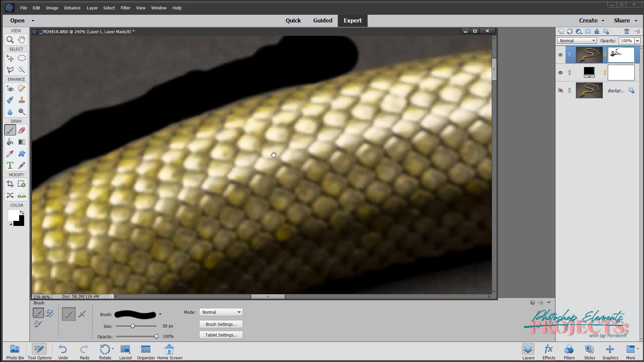Select the Clone Stamp tool
Screen dimensions: 644x362
coord(21,100)
